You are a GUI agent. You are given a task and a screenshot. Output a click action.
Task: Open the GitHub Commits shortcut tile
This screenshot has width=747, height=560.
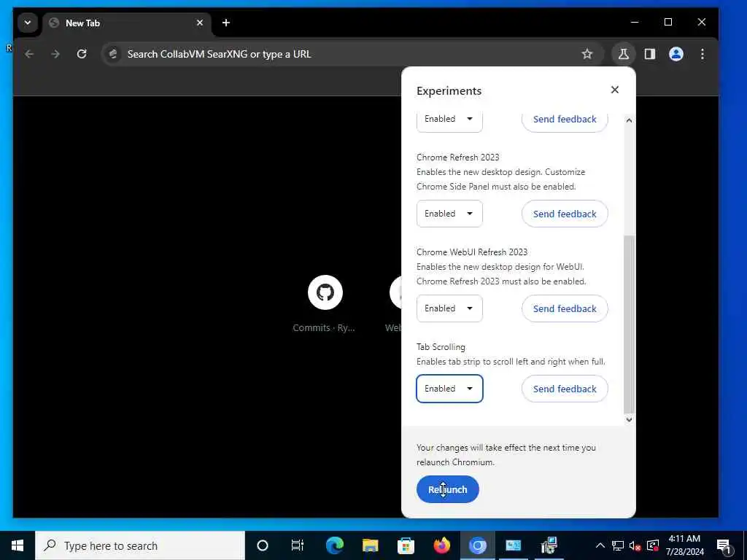[x=325, y=292]
